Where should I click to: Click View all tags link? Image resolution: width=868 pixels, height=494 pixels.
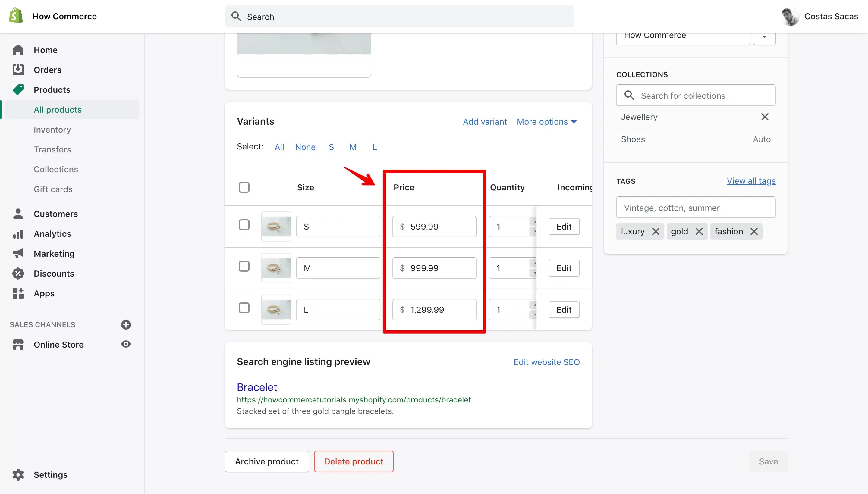pos(751,181)
